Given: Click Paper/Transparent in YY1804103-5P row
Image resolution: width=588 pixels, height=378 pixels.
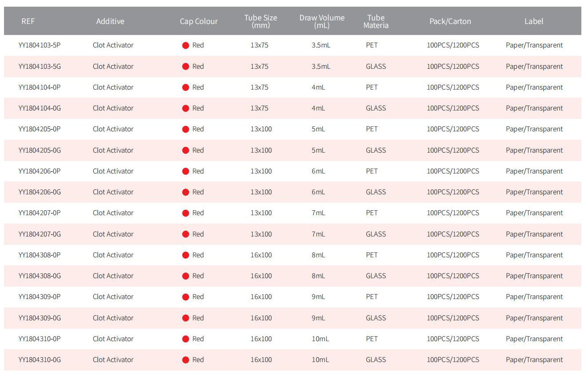Looking at the screenshot, I should pos(534,45).
